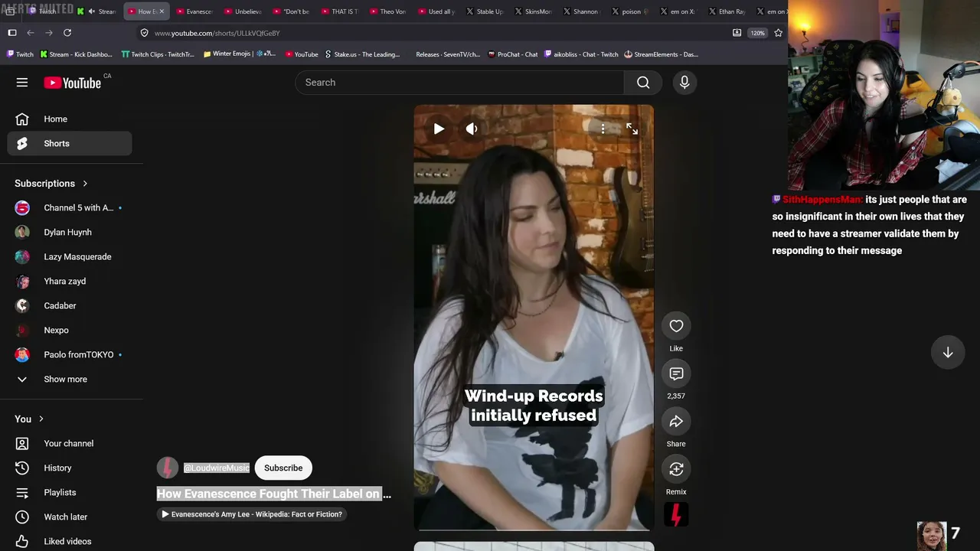The width and height of the screenshot is (980, 551).
Task: Open the Nexpo subscription
Action: tap(70, 331)
